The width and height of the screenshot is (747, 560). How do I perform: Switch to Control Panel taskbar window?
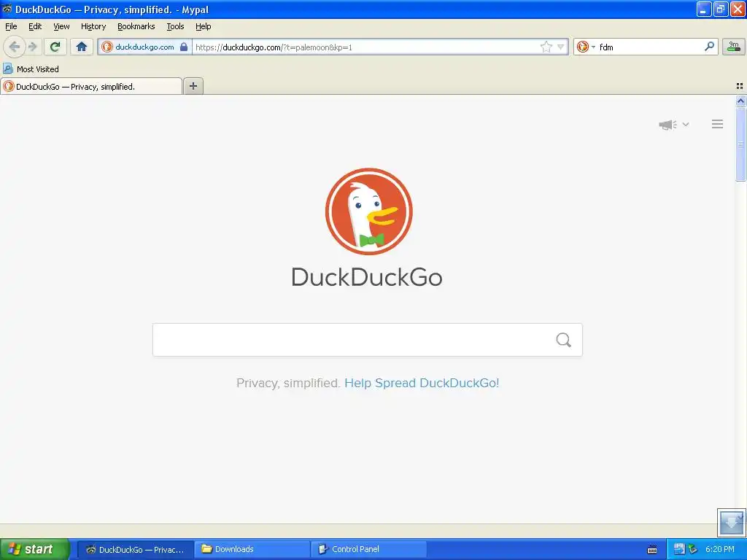click(x=368, y=549)
